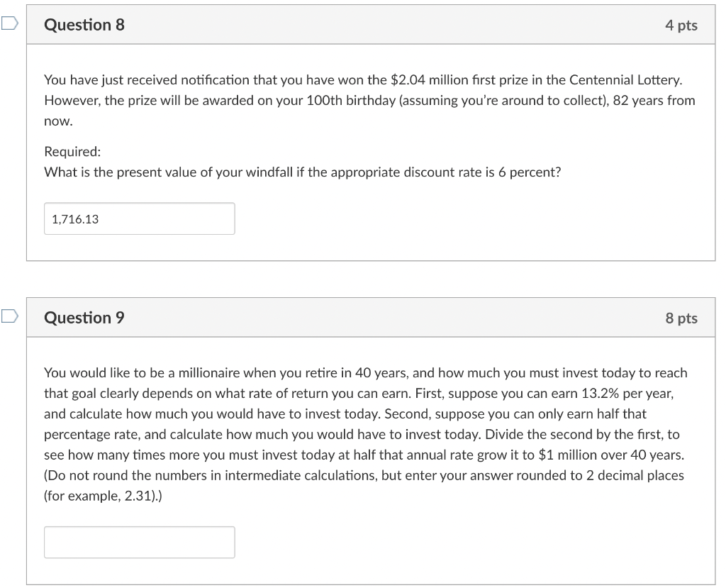Toggle the flag icon beside Question 8
This screenshot has height=588, width=726.
(x=8, y=23)
